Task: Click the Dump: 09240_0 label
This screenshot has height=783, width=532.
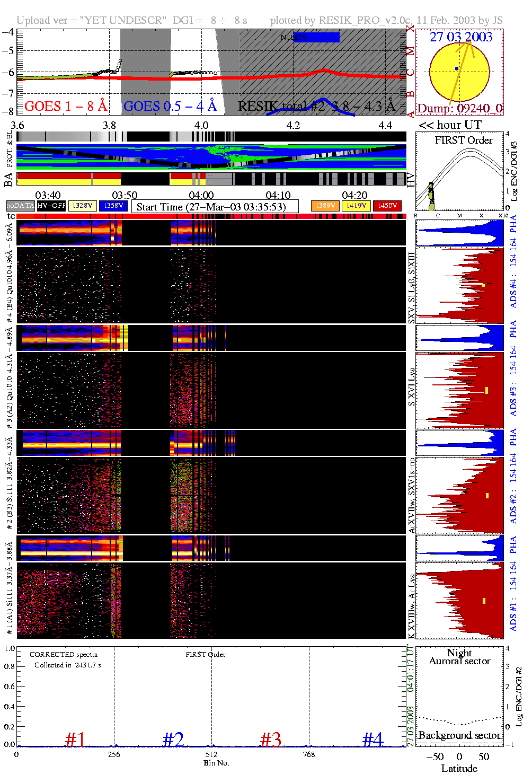Action: pyautogui.click(x=459, y=108)
